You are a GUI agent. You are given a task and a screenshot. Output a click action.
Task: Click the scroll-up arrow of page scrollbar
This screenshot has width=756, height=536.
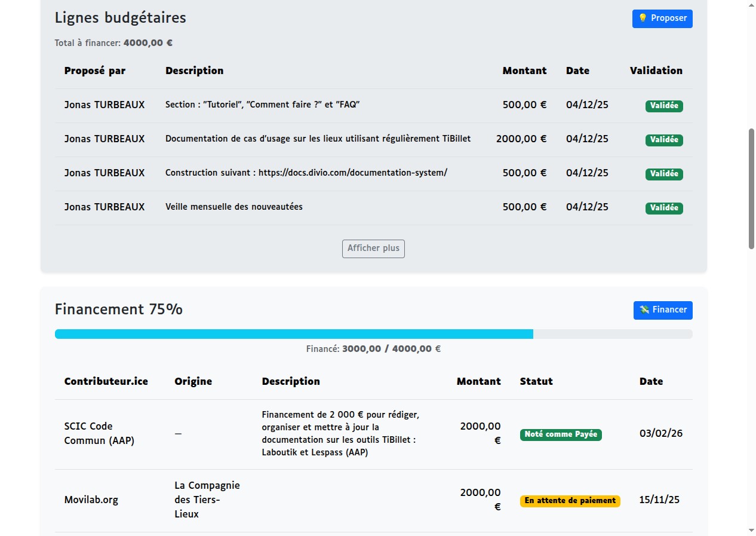751,5
